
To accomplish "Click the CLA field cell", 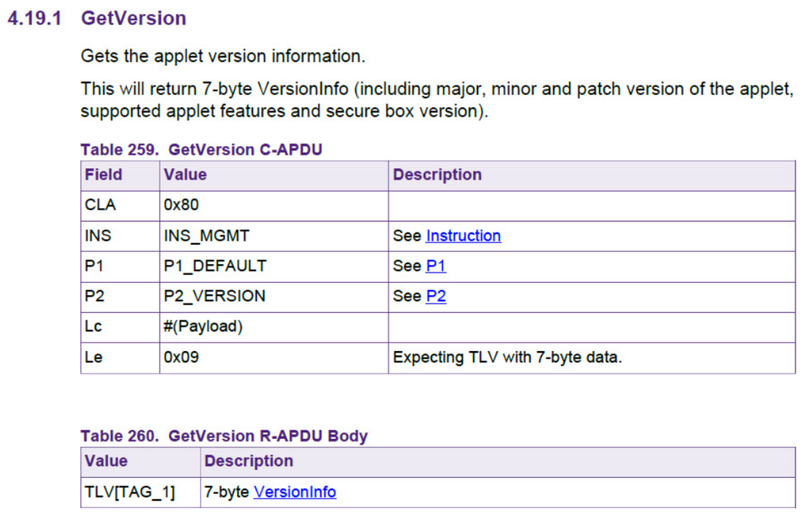I will [x=101, y=206].
